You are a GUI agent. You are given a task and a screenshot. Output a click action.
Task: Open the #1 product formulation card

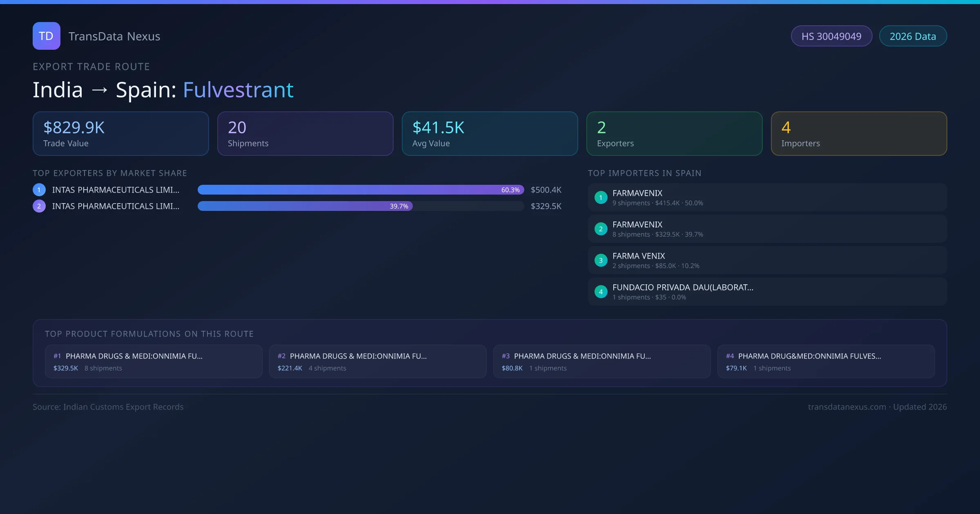153,361
